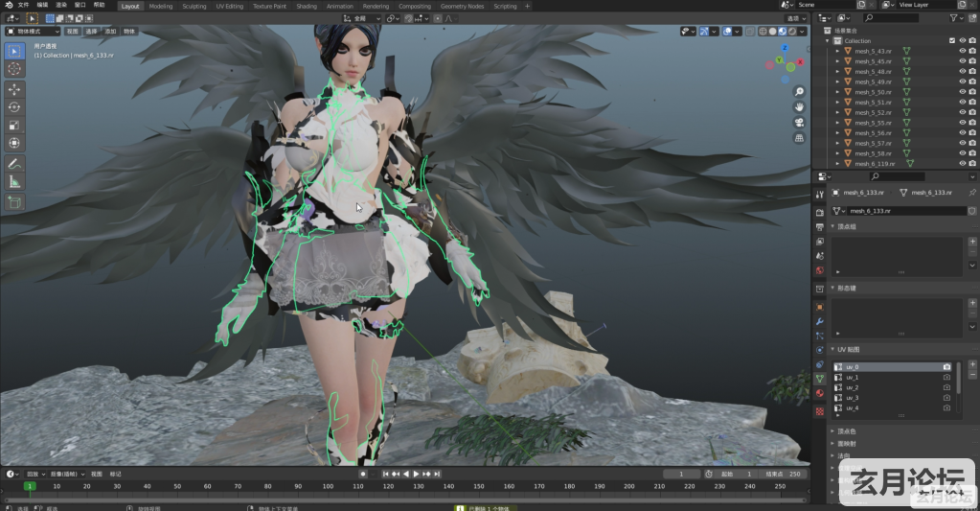Hide mesh_5_43.nr with its eye icon
The image size is (980, 511).
(x=962, y=51)
